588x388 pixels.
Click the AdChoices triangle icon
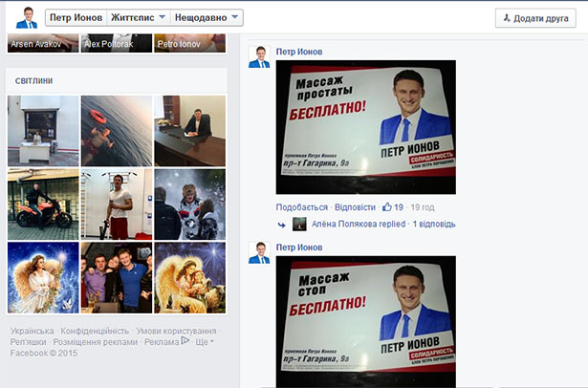(x=185, y=341)
